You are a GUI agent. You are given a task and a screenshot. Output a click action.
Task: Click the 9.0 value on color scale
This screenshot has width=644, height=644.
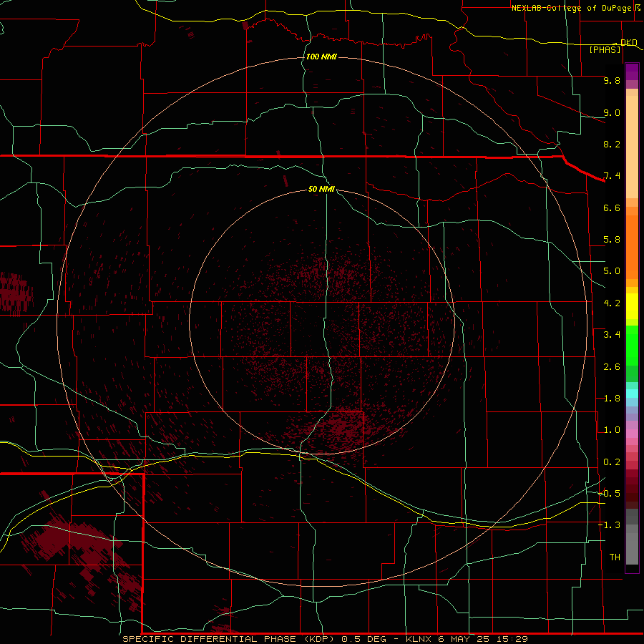pyautogui.click(x=612, y=112)
